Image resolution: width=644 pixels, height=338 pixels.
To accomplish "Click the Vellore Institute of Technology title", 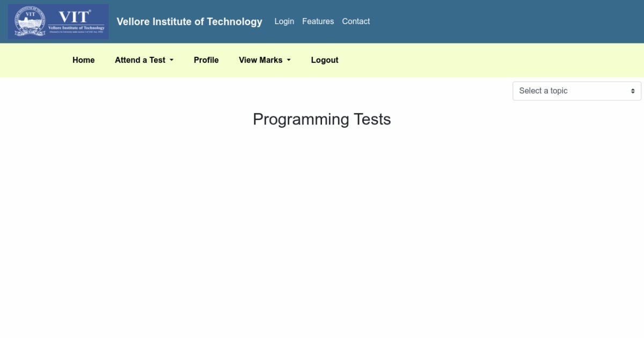I will pos(189,21).
